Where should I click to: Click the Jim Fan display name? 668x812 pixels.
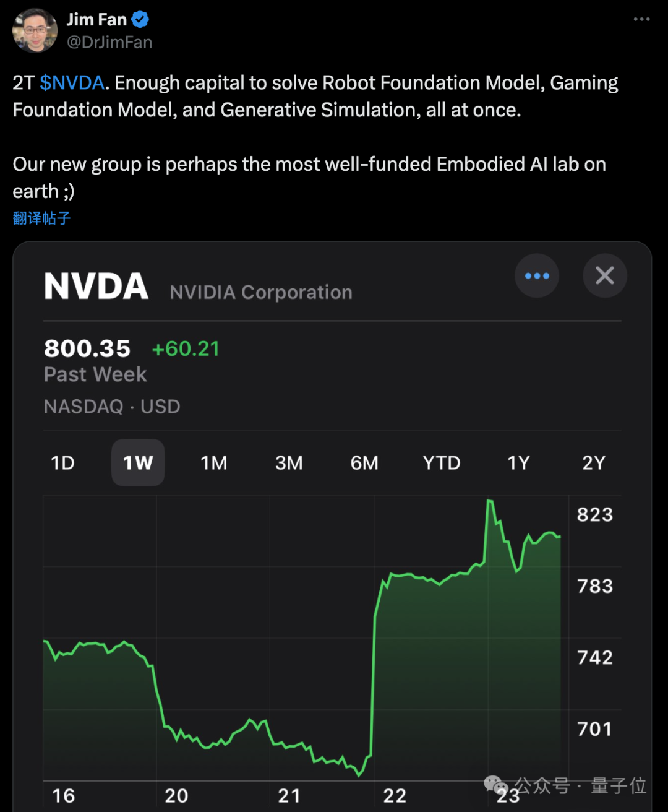[96, 20]
